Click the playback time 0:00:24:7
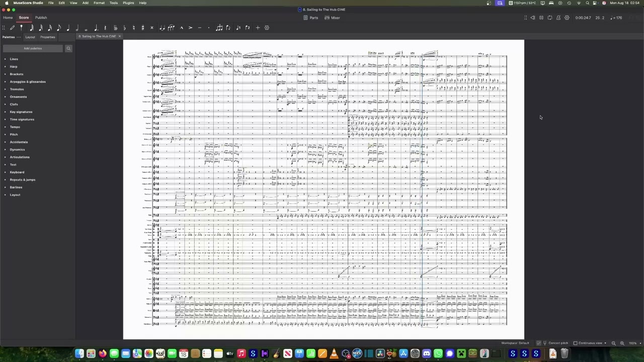 point(583,18)
